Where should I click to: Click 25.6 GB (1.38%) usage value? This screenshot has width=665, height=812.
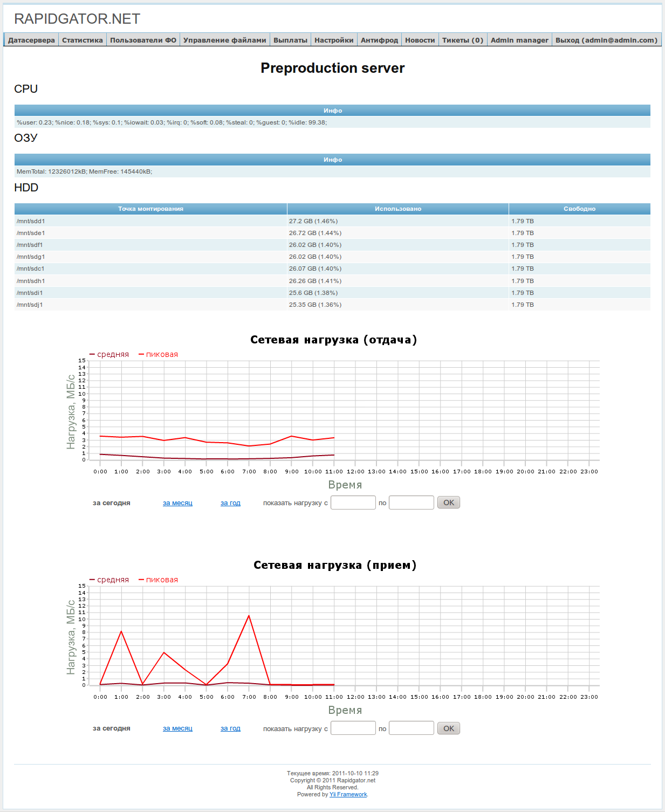[x=313, y=293]
